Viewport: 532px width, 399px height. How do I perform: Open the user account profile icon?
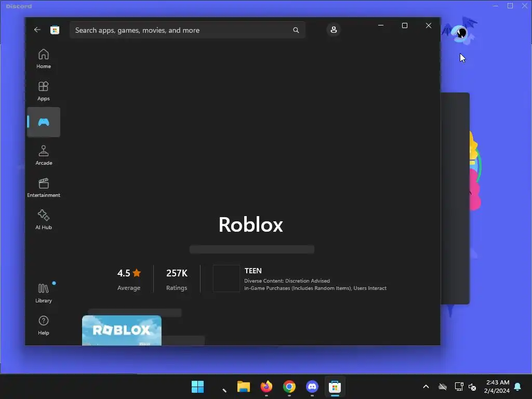pos(334,30)
